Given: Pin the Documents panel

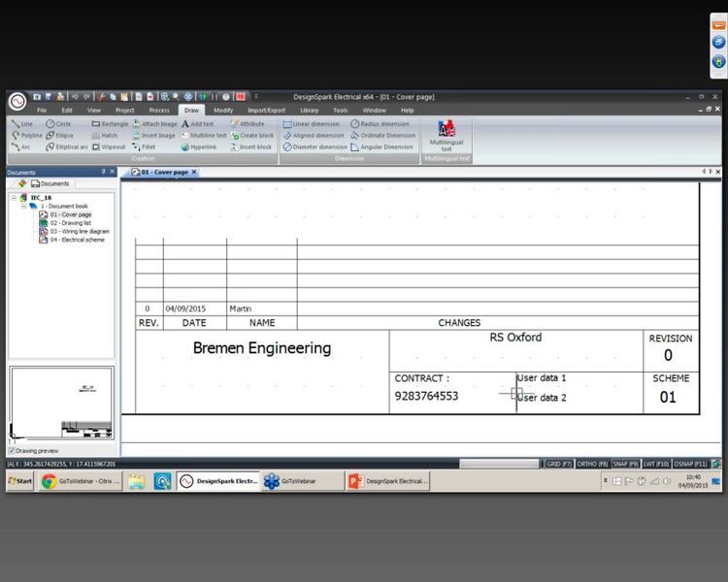Looking at the screenshot, I should pos(103,173).
